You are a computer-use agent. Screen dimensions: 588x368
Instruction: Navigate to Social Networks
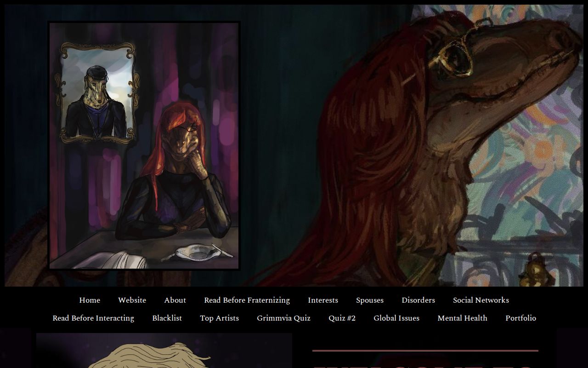[481, 300]
